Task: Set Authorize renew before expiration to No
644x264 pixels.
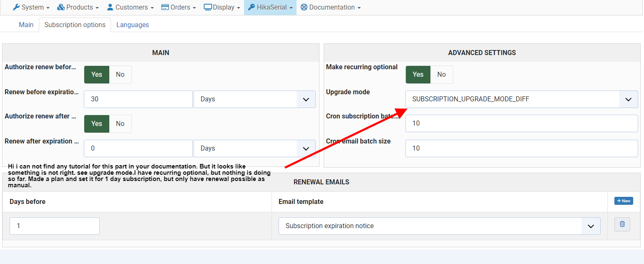Action: pyautogui.click(x=120, y=75)
